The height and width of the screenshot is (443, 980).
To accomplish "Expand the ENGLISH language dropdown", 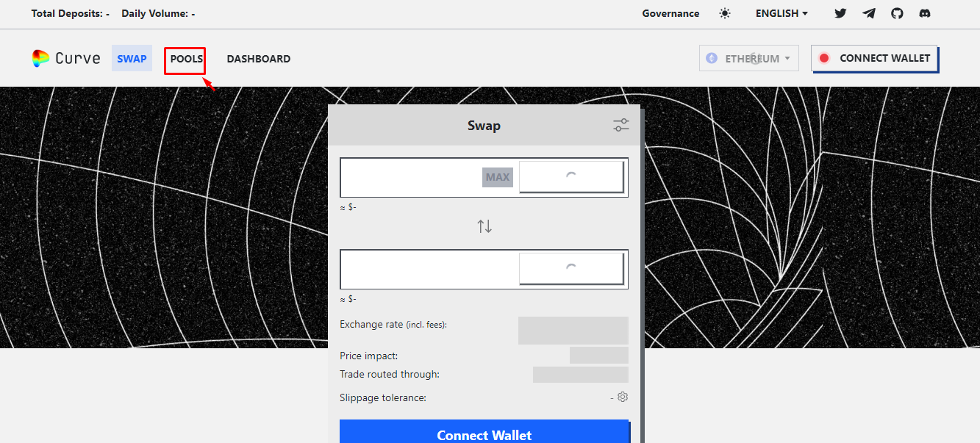I will pos(782,13).
